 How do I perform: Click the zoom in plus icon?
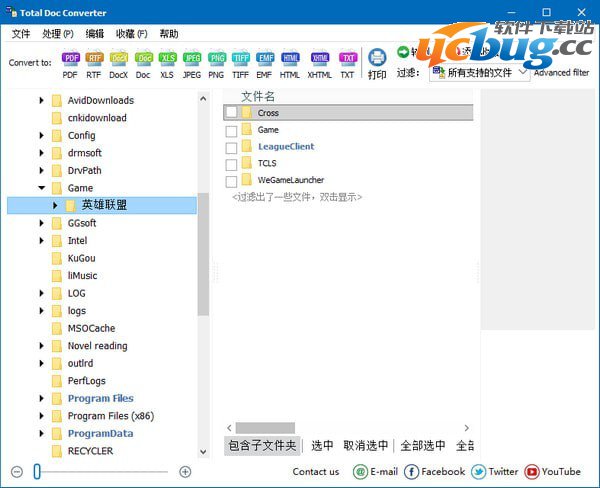[185, 472]
